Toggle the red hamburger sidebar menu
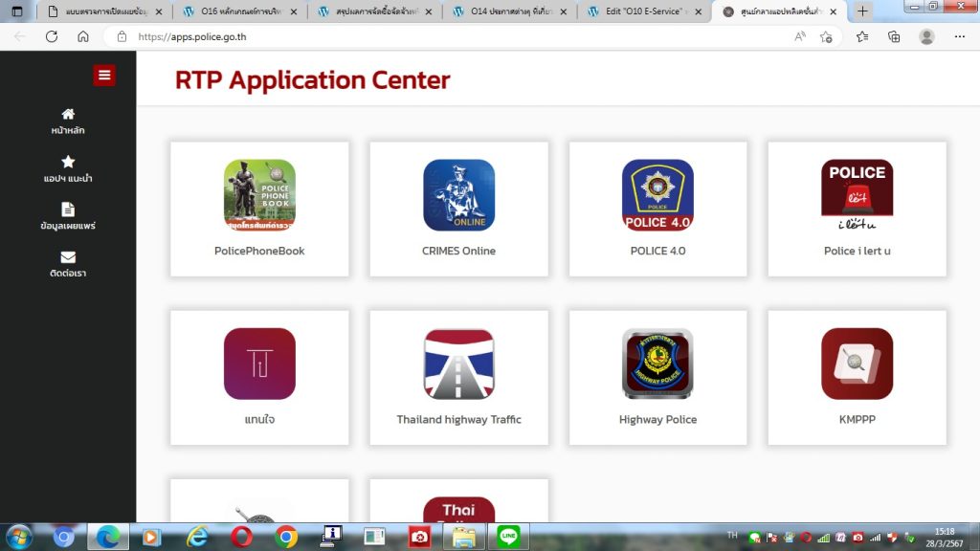The width and height of the screenshot is (980, 551). [104, 76]
